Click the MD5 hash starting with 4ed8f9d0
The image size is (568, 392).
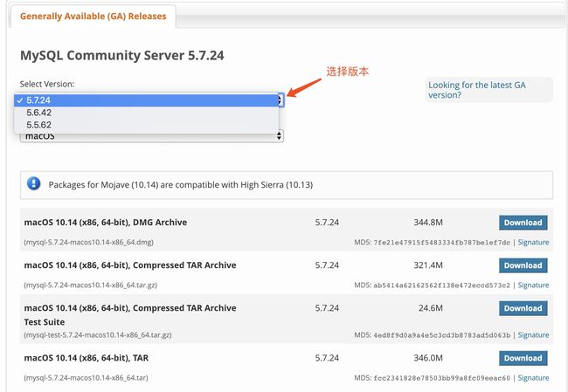coord(441,334)
